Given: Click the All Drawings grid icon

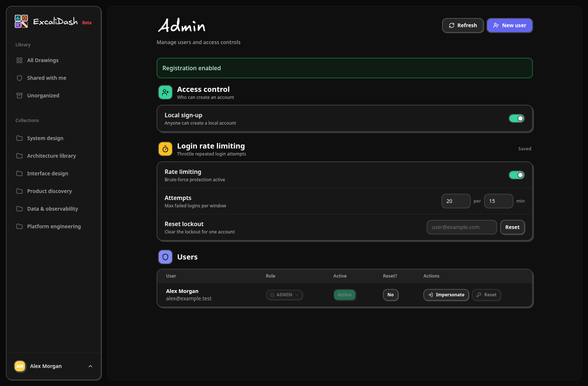Looking at the screenshot, I should point(19,60).
